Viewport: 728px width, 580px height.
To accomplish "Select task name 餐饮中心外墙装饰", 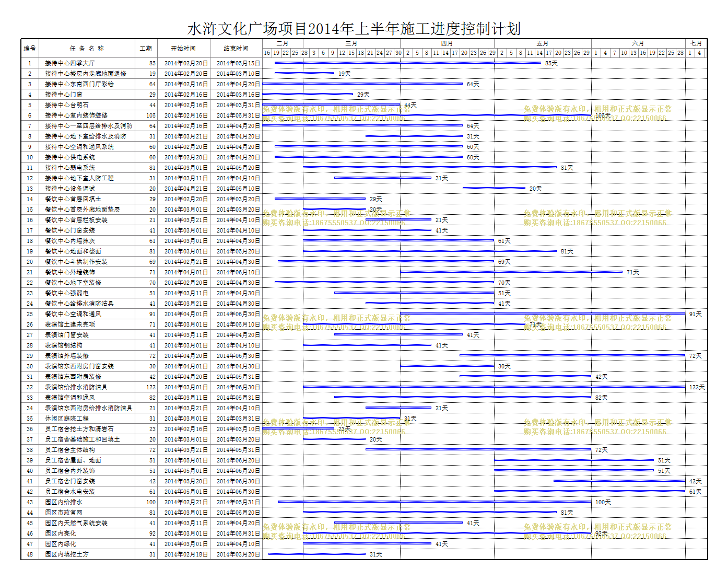I will pyautogui.click(x=70, y=272).
